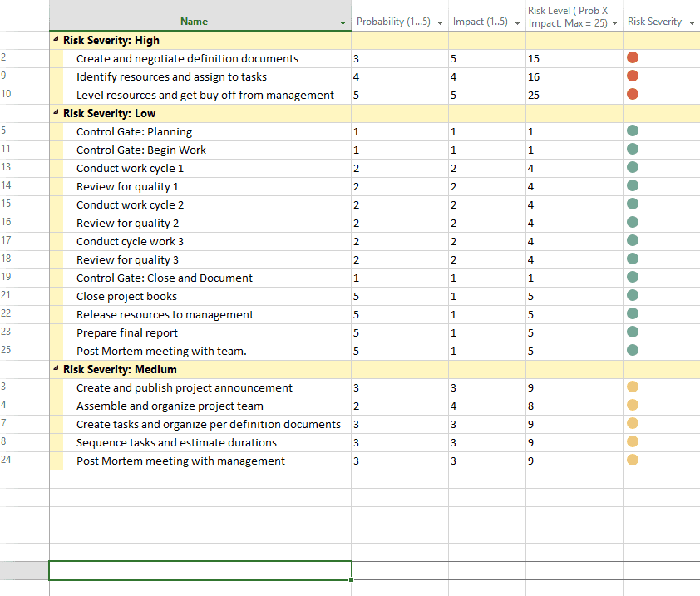Open the Probability column filter dropdown
Image resolution: width=700 pixels, height=596 pixels.
point(440,22)
